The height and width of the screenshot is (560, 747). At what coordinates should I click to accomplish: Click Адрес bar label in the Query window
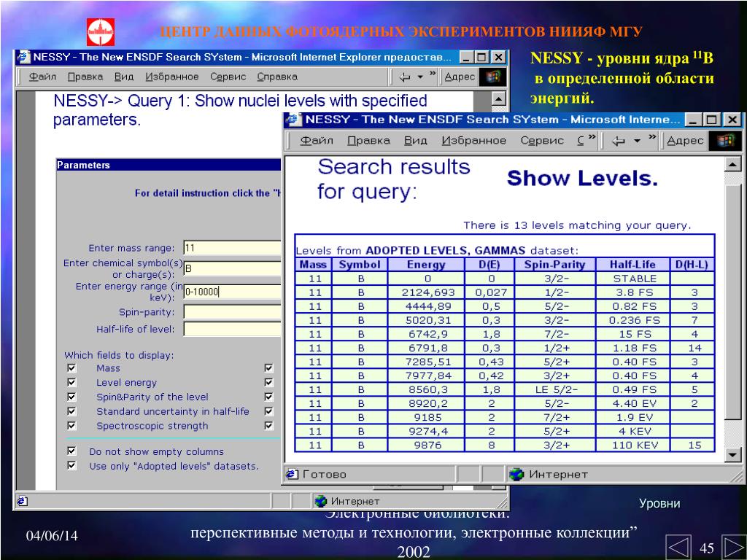(x=460, y=77)
